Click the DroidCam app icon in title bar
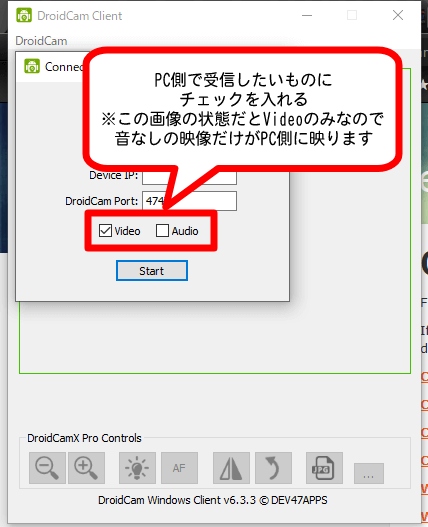 24,15
